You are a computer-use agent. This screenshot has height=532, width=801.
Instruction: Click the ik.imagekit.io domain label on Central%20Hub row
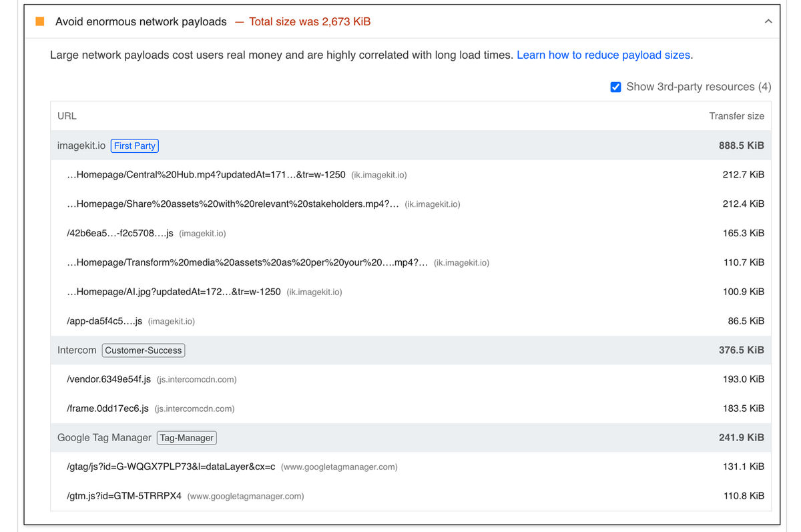(380, 174)
